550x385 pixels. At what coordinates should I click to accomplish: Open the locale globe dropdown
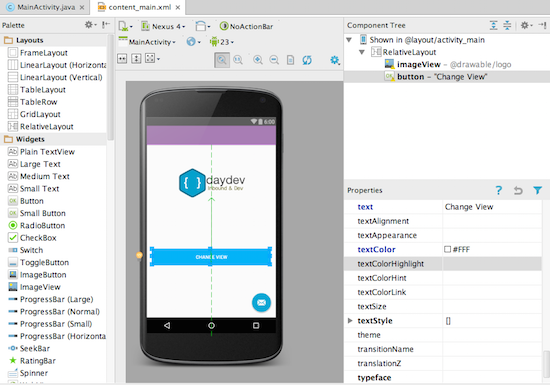click(x=193, y=42)
